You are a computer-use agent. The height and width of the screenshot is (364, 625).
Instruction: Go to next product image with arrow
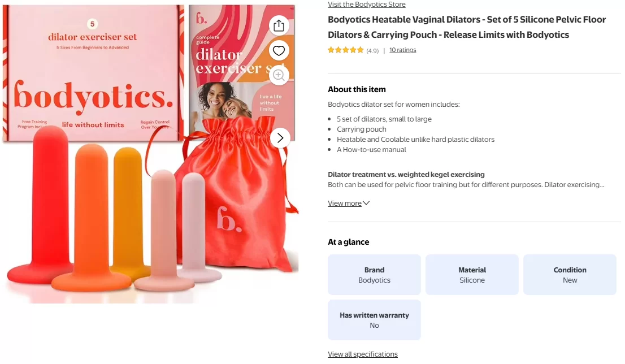280,138
